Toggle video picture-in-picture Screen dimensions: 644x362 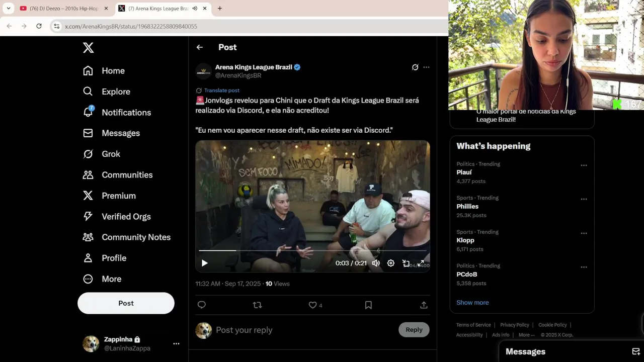click(406, 263)
